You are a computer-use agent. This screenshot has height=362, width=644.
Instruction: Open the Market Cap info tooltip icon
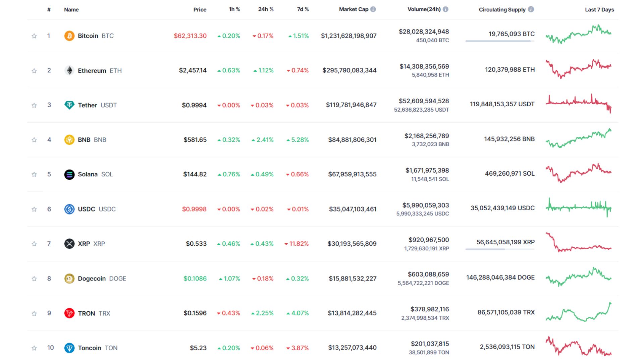pos(373,9)
